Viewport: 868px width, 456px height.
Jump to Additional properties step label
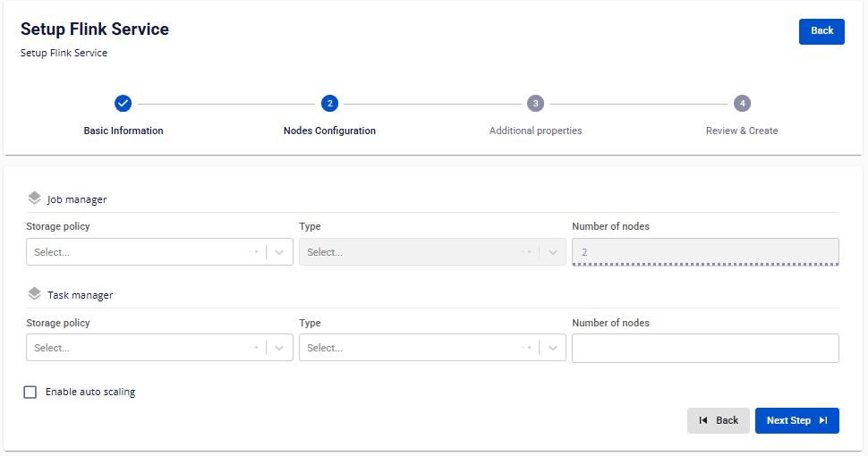click(x=536, y=131)
